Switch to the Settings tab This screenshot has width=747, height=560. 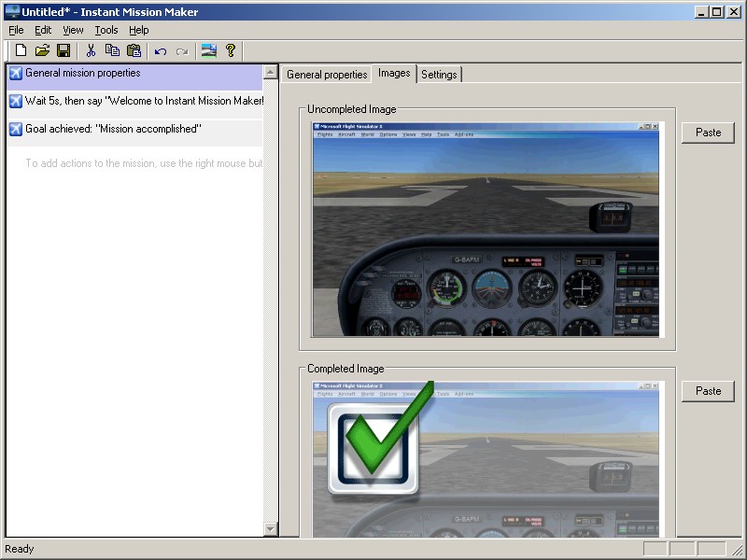click(439, 75)
